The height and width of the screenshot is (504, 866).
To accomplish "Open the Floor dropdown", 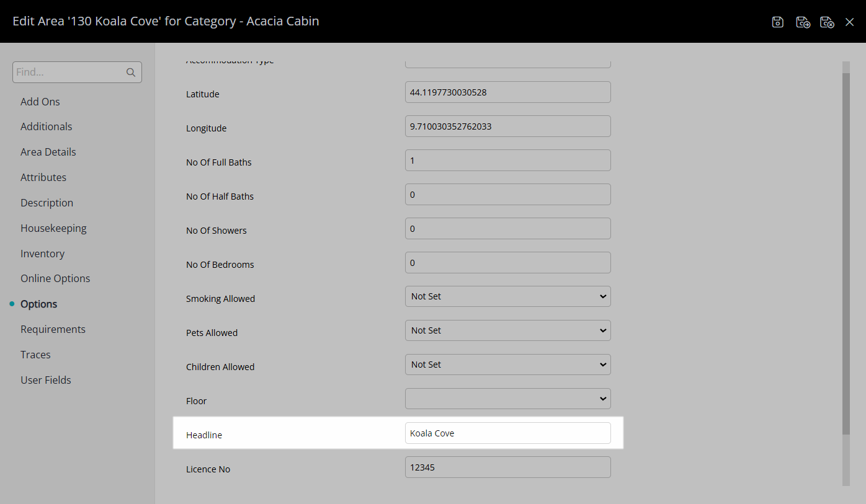I will 508,399.
